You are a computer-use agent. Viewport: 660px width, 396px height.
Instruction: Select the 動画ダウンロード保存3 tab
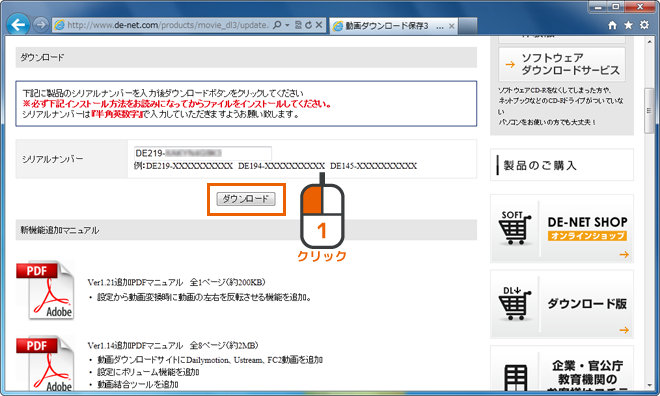tap(393, 26)
